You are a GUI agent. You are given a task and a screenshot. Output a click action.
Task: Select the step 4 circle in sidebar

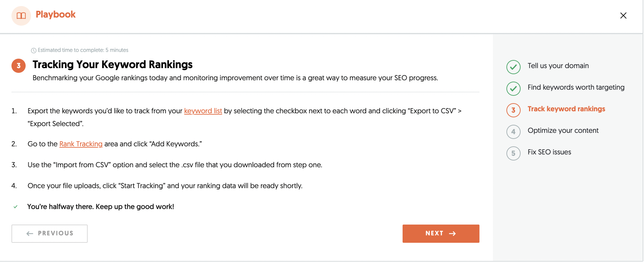(x=513, y=132)
